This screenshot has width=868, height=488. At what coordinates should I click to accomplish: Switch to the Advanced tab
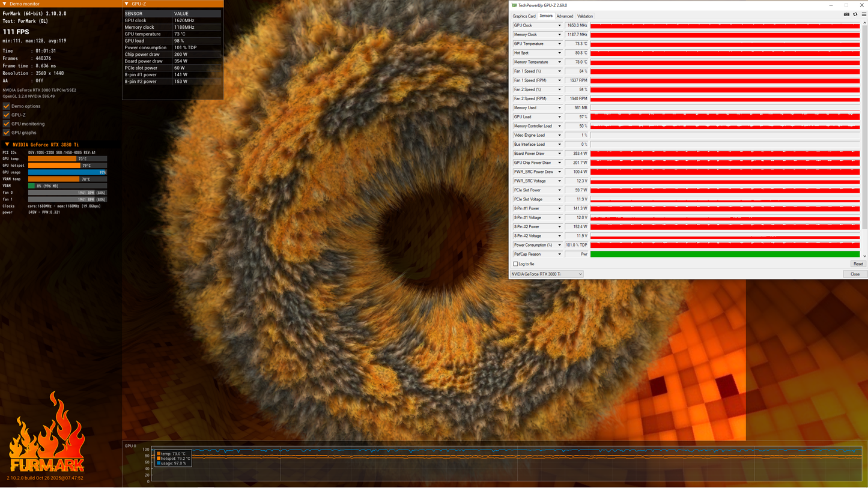click(565, 16)
